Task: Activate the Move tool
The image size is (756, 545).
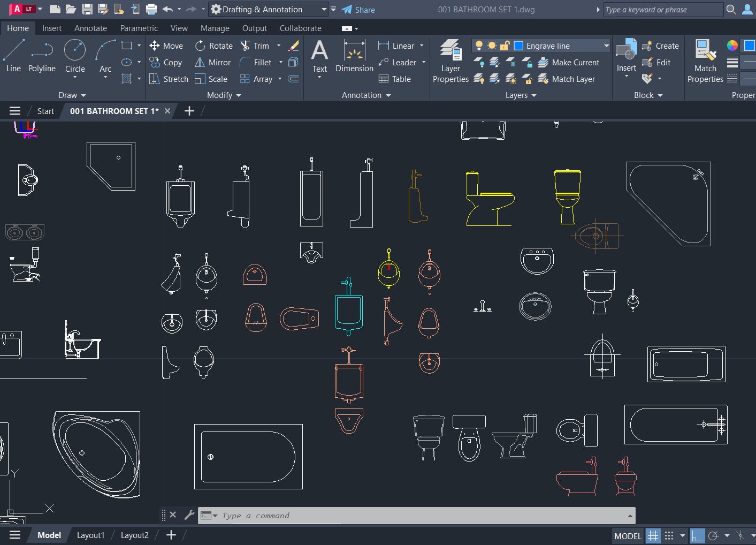Action: 166,46
